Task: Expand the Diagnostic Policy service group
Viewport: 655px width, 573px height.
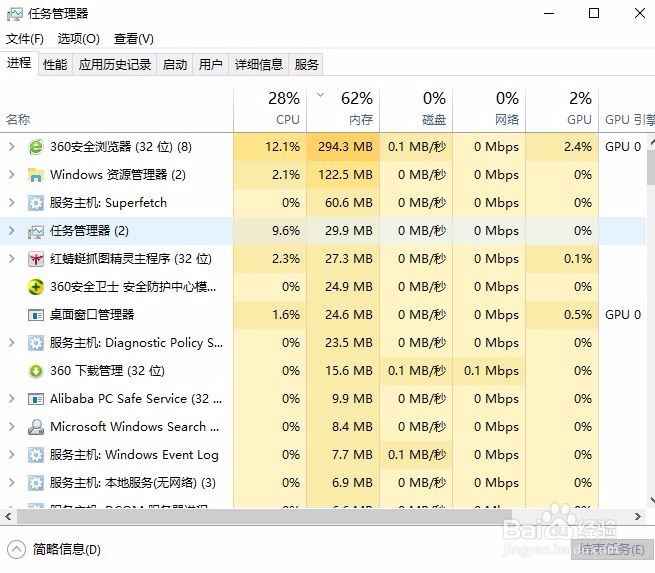Action: [x=12, y=342]
